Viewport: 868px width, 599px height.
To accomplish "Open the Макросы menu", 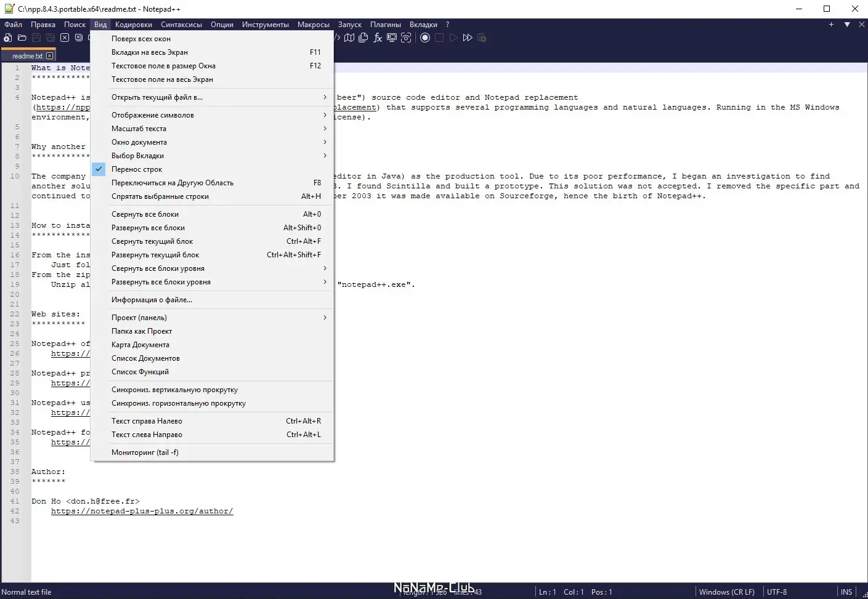I will coord(314,25).
